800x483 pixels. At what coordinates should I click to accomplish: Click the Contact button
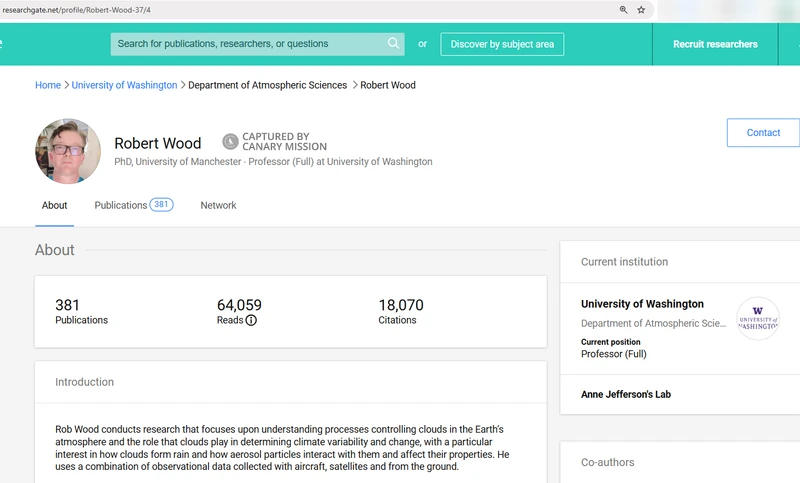[x=763, y=133]
